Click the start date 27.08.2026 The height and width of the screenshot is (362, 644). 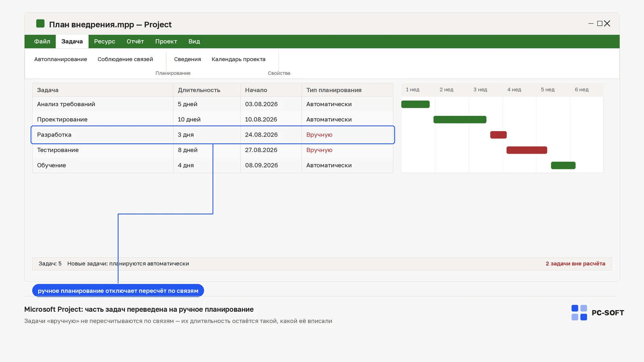(x=261, y=150)
